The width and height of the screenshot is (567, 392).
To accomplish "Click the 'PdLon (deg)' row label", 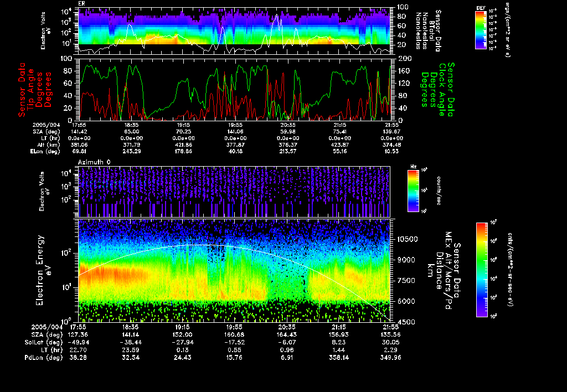I will 43,358.
